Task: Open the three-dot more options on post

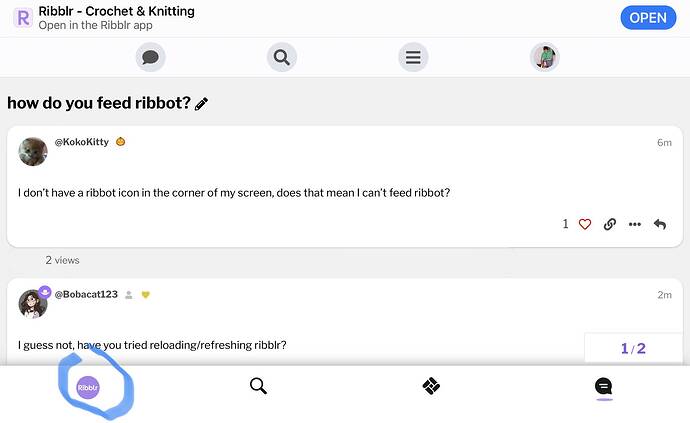Action: click(635, 224)
